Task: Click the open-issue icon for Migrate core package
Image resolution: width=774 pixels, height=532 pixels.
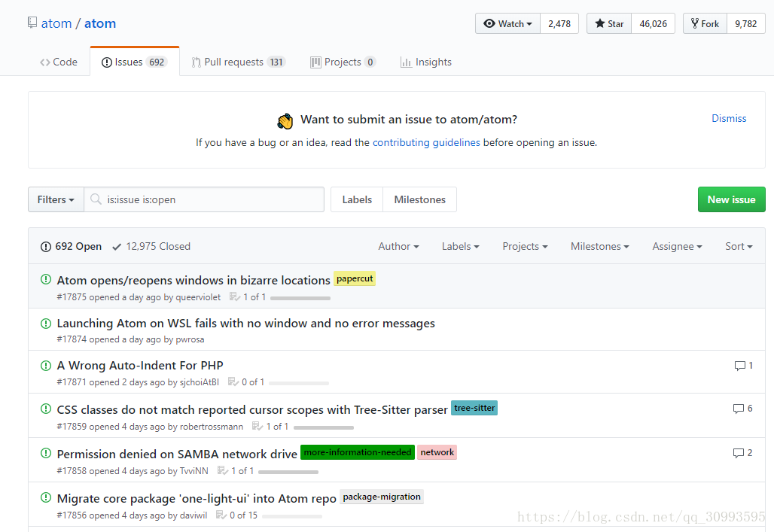Action: pos(46,497)
